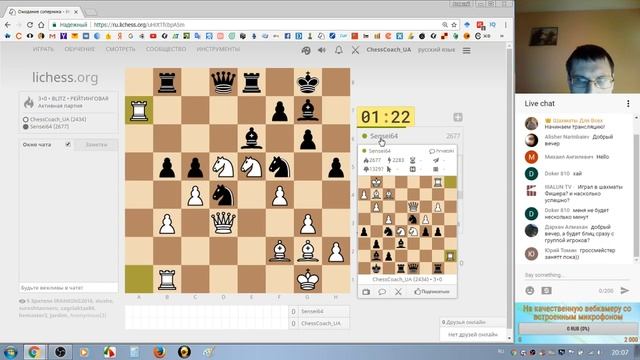
Task: Toggle the chat room checkbox
Action: [68, 144]
